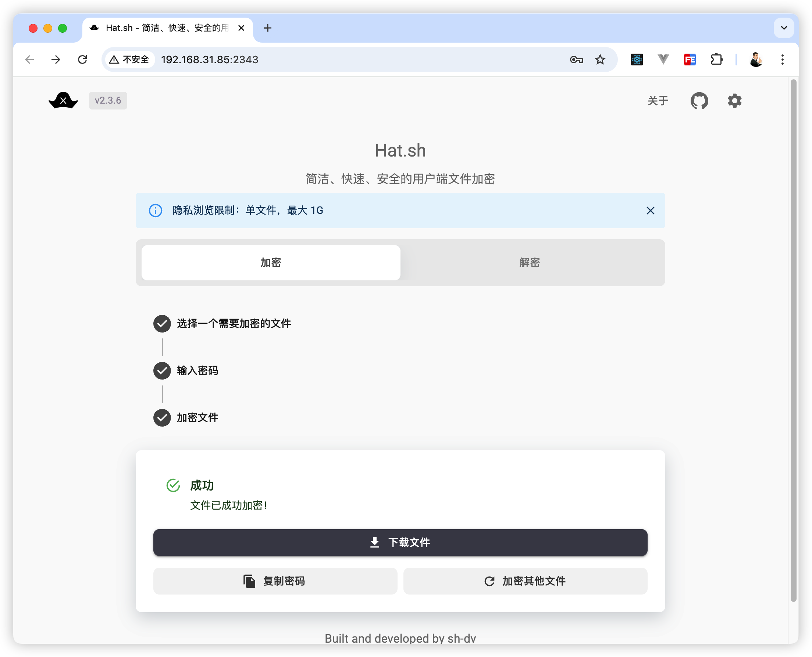Open the React DevTools extension icon
Image resolution: width=812 pixels, height=657 pixels.
tap(637, 60)
